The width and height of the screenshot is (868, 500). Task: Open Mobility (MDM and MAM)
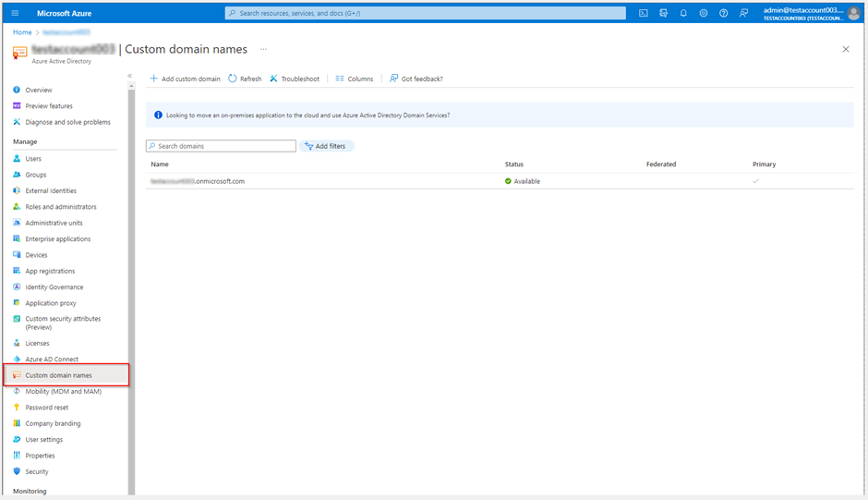[57, 391]
